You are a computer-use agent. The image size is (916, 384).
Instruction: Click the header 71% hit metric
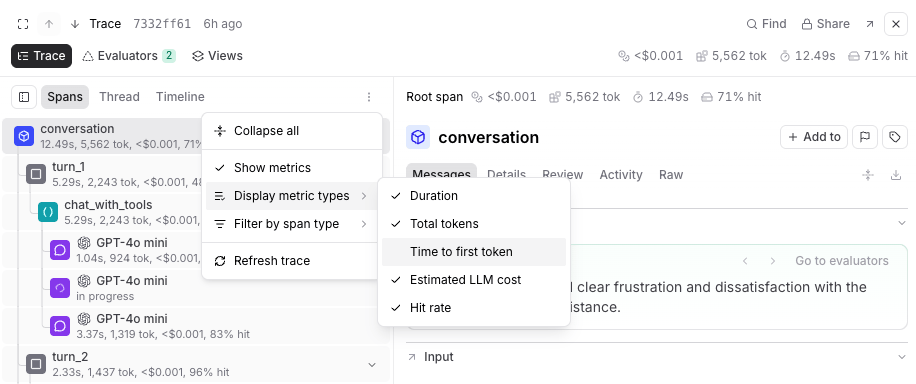[x=877, y=56]
